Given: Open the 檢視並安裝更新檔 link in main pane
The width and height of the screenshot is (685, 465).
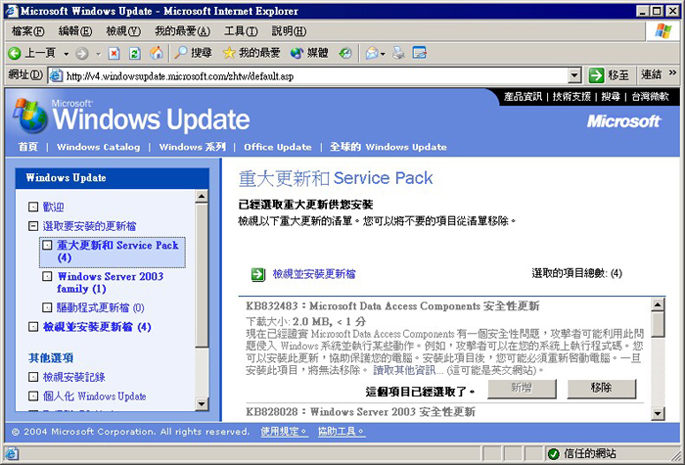Looking at the screenshot, I should click(314, 274).
